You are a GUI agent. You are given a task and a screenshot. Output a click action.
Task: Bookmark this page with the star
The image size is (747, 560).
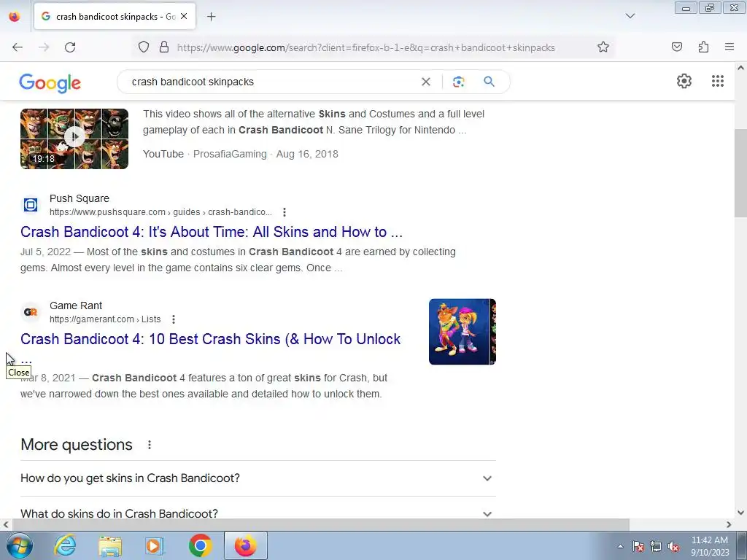click(x=603, y=47)
